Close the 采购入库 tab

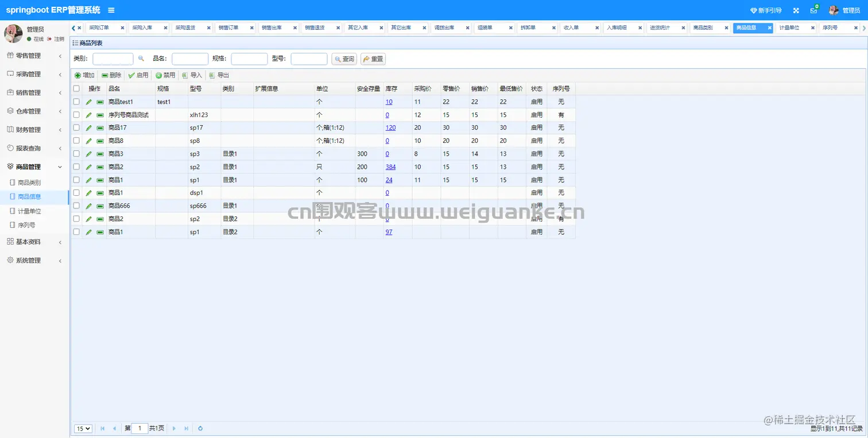coord(165,28)
